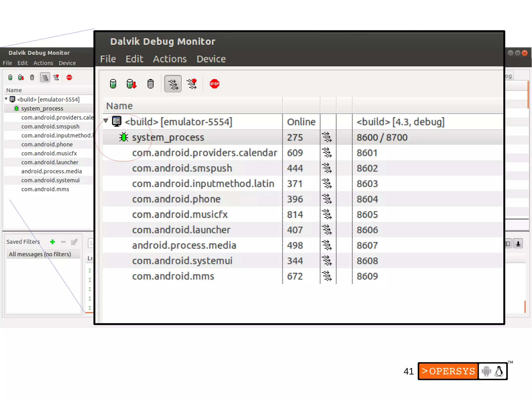Collapse emulator-5554 node in small left window
The image size is (532, 399).
6,99
